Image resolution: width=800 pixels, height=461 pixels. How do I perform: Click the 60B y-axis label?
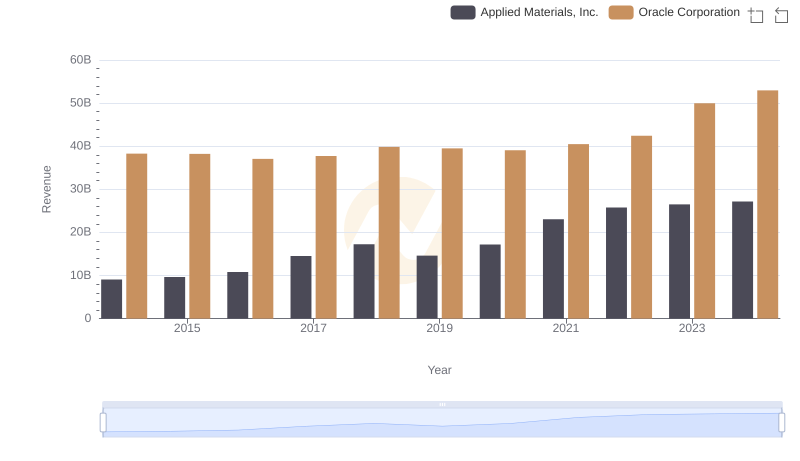coord(81,60)
